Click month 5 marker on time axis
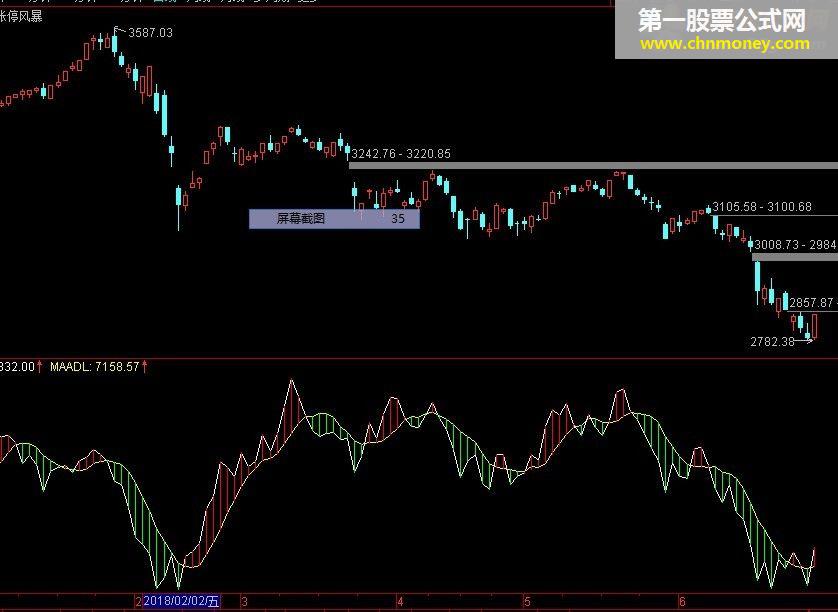 point(527,601)
